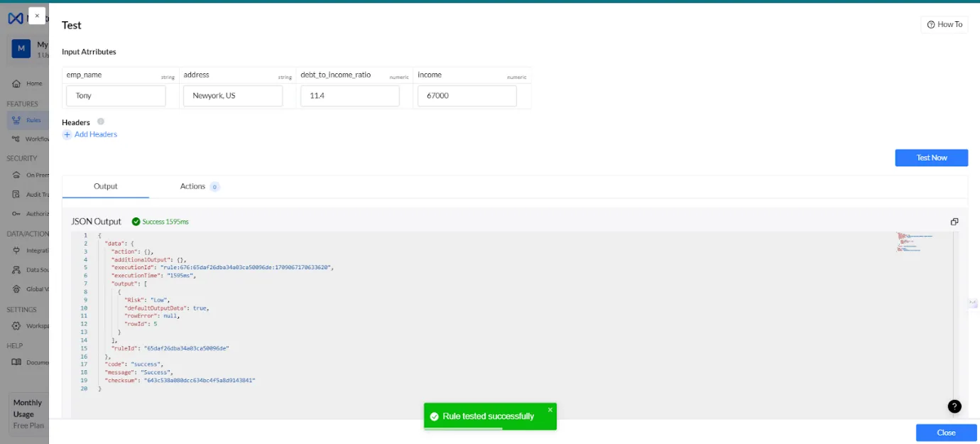Click the "code": "success" line

pos(134,364)
